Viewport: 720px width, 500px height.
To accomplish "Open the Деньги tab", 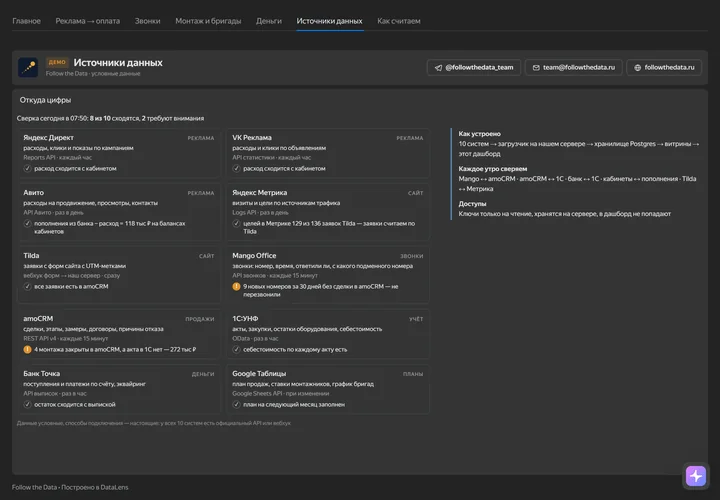I will pyautogui.click(x=269, y=21).
